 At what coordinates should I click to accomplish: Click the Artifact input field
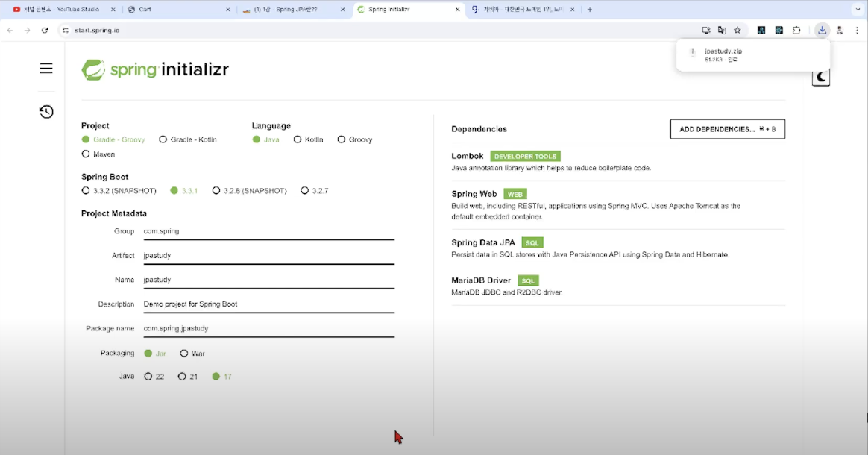tap(268, 256)
